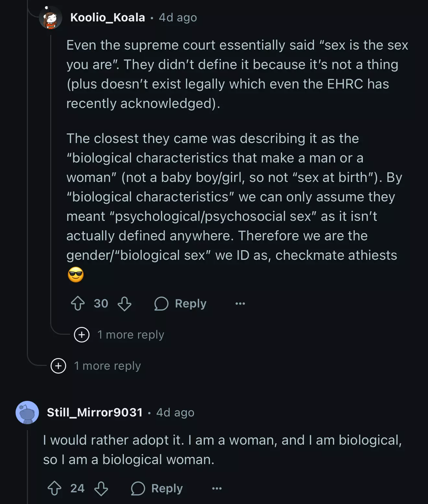Screen dimensions: 428x504
Task: Click Still_Mirror9031's 4d ago timestamp
Action: click(175, 413)
